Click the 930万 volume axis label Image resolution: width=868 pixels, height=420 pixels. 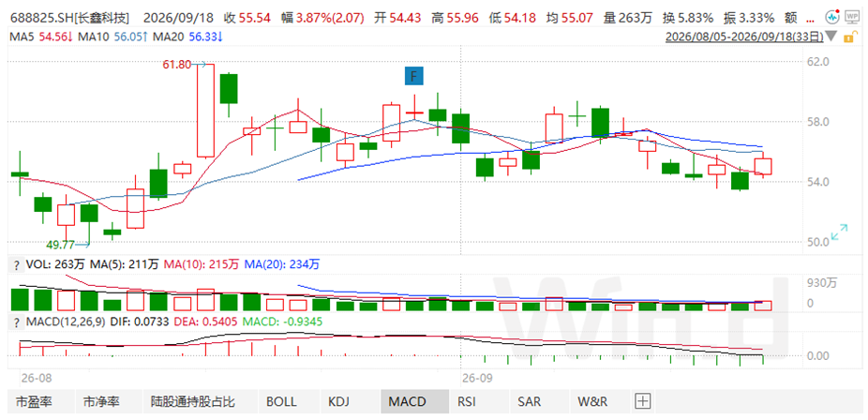pos(824,283)
